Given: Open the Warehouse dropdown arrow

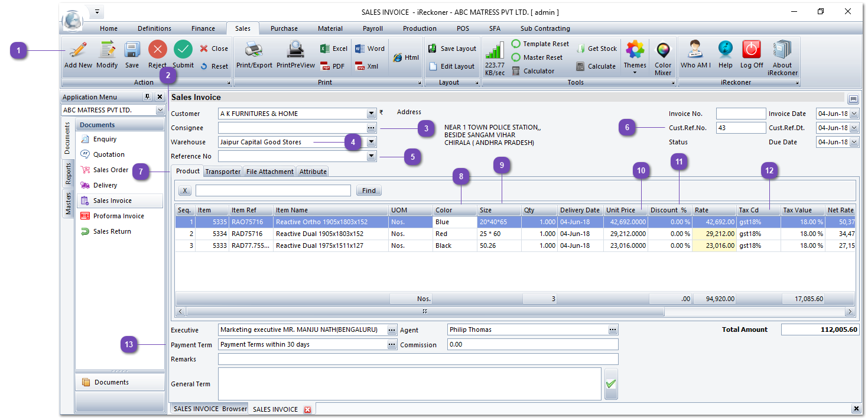Looking at the screenshot, I should click(371, 142).
